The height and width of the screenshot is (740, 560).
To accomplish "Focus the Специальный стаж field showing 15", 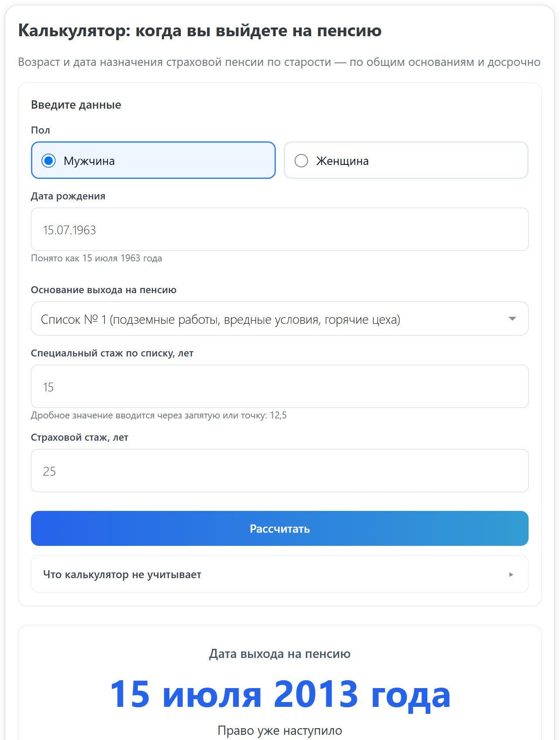I will click(279, 387).
